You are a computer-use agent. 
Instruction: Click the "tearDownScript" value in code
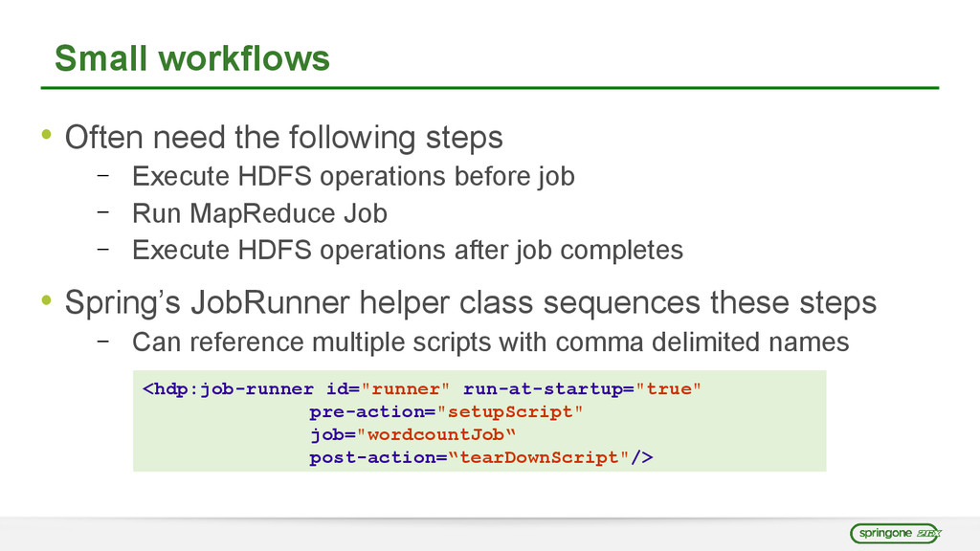coord(539,457)
